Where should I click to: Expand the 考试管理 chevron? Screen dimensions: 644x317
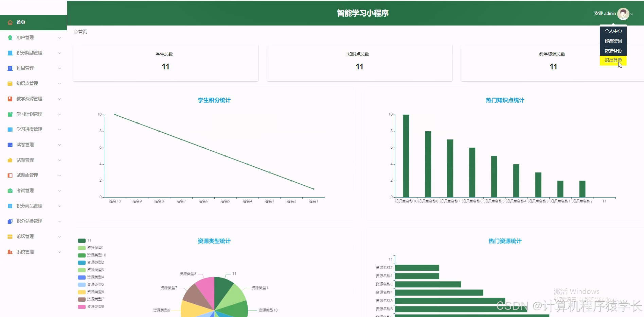pyautogui.click(x=59, y=191)
